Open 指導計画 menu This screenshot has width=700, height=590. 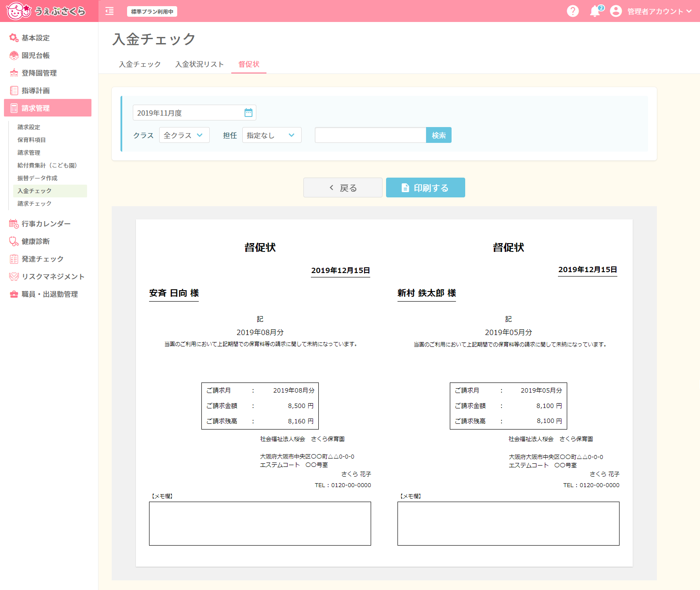click(47, 91)
